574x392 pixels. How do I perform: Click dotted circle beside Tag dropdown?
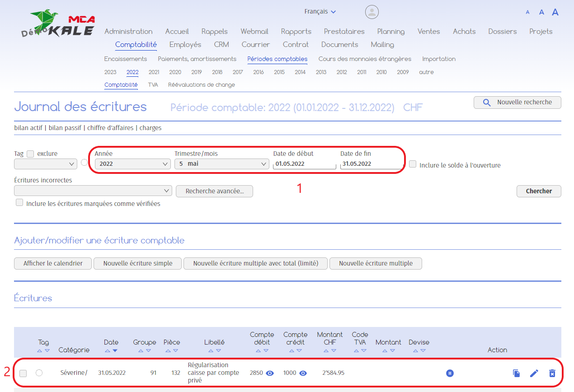pos(84,163)
